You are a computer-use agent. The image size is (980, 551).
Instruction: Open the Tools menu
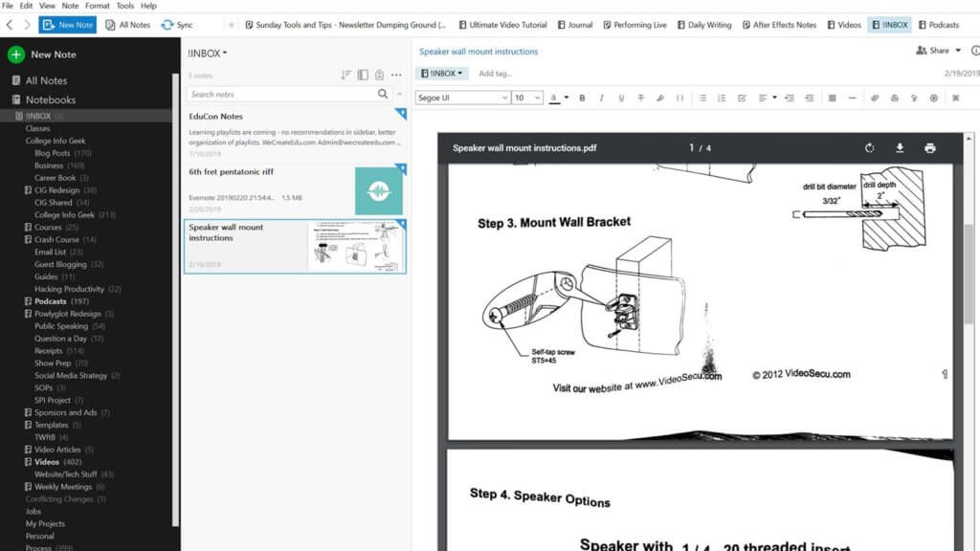pyautogui.click(x=125, y=6)
